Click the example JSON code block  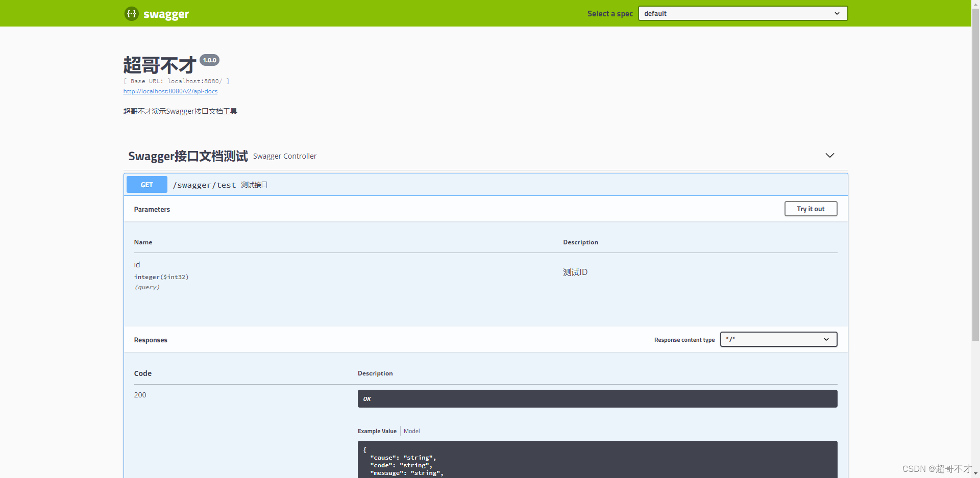[597, 460]
